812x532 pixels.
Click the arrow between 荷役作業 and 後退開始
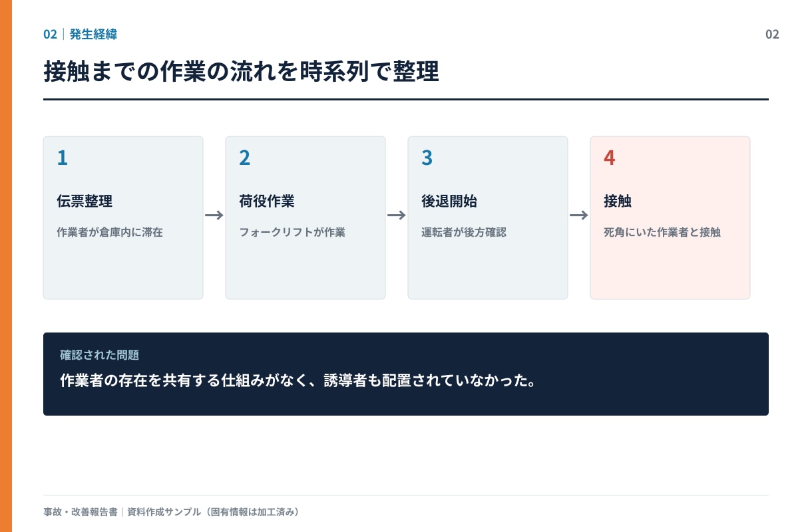click(x=397, y=215)
